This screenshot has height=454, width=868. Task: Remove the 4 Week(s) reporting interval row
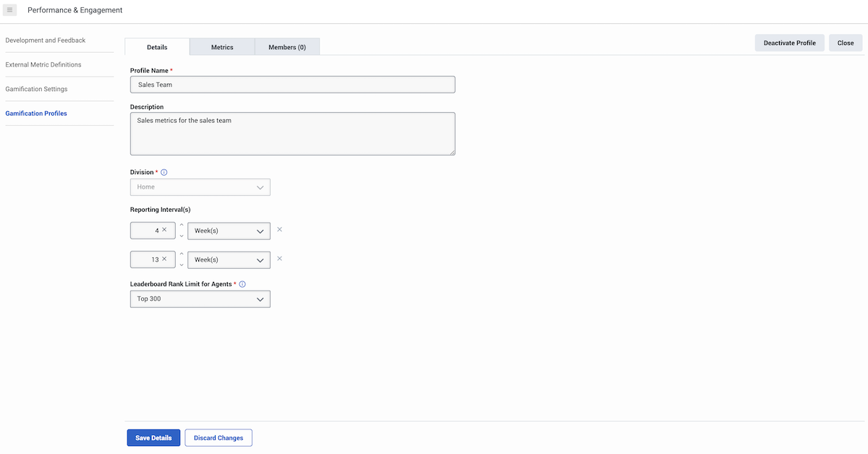point(279,229)
